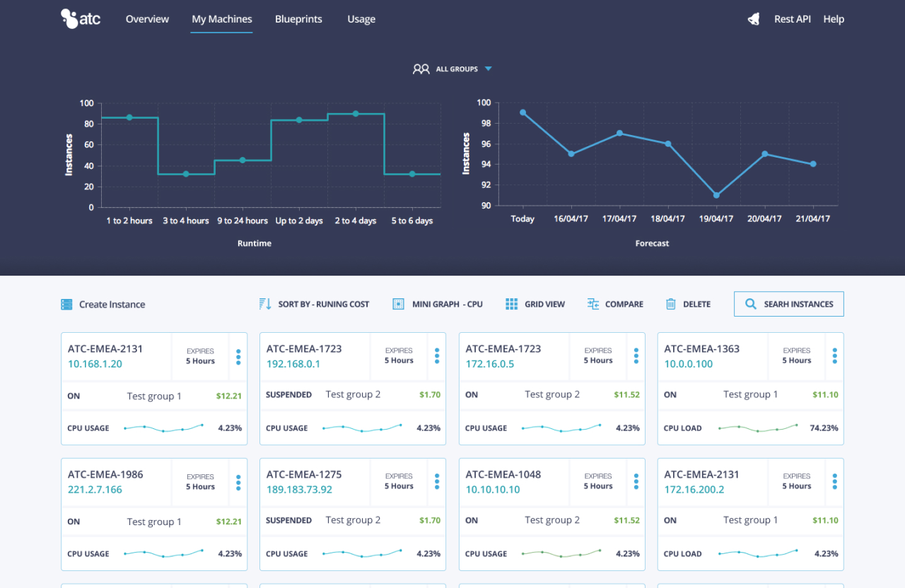Switch to the Blueprints tab
This screenshot has height=588, width=905.
[298, 19]
